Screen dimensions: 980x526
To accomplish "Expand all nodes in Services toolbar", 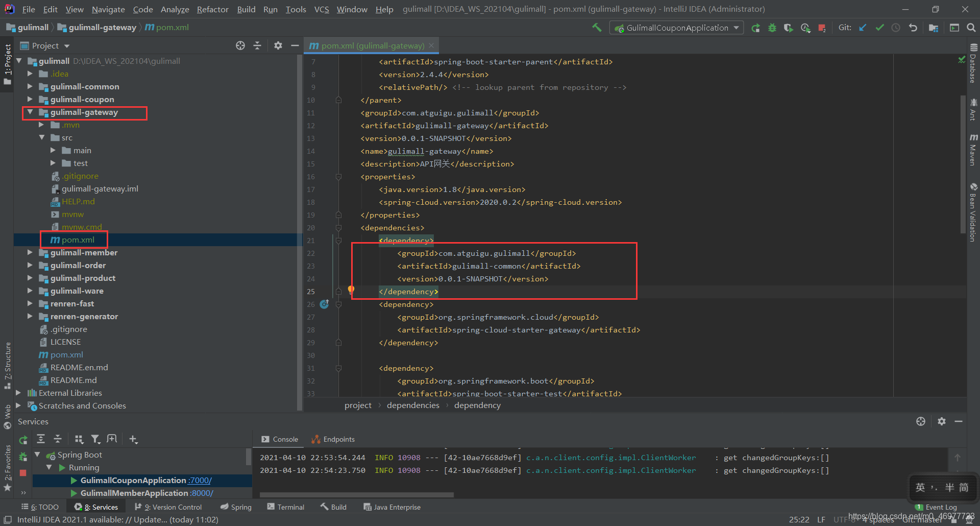I will pos(41,439).
